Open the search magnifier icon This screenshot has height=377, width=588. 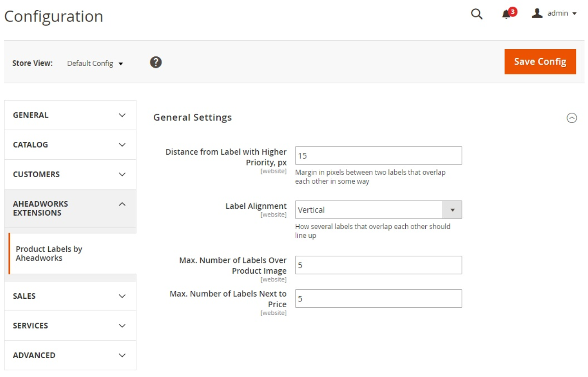[x=477, y=14]
